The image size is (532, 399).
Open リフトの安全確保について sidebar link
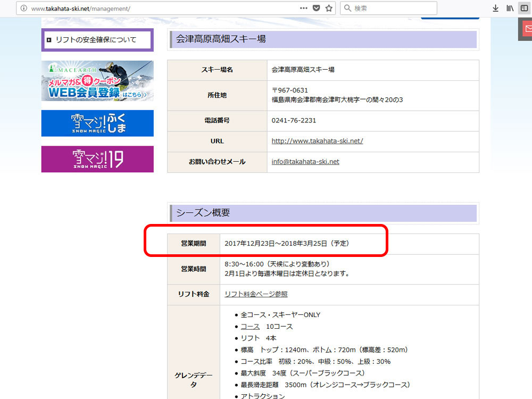pyautogui.click(x=97, y=40)
